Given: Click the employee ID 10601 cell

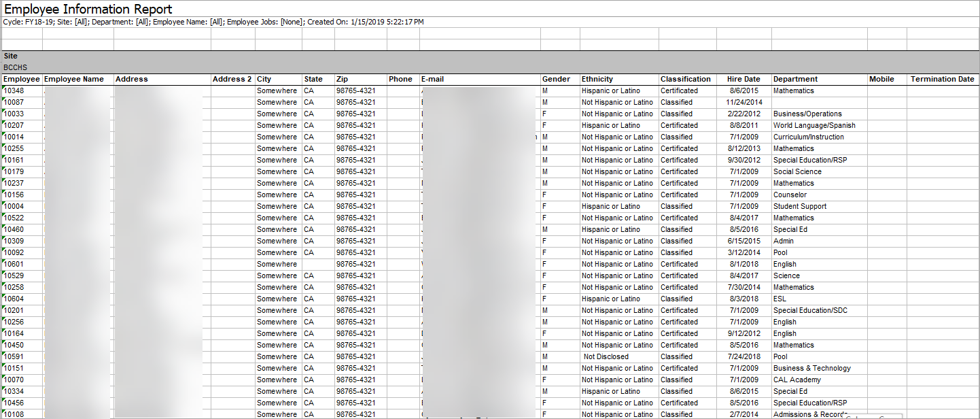Looking at the screenshot, I should [14, 264].
